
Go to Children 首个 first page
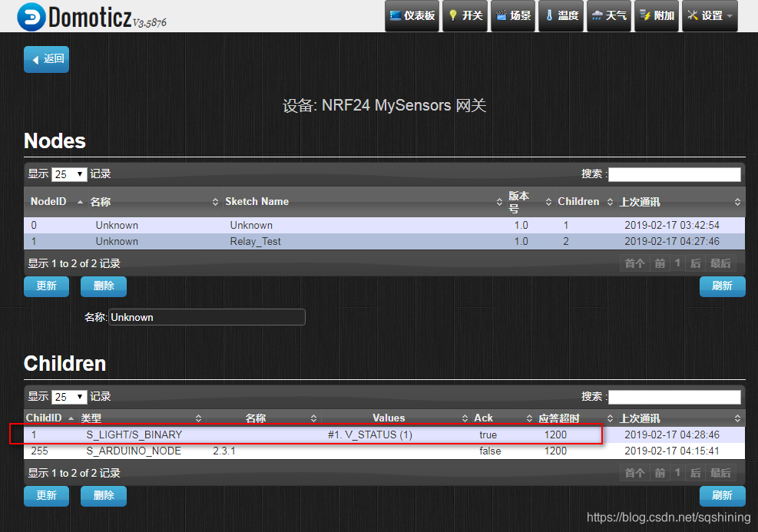coord(634,473)
